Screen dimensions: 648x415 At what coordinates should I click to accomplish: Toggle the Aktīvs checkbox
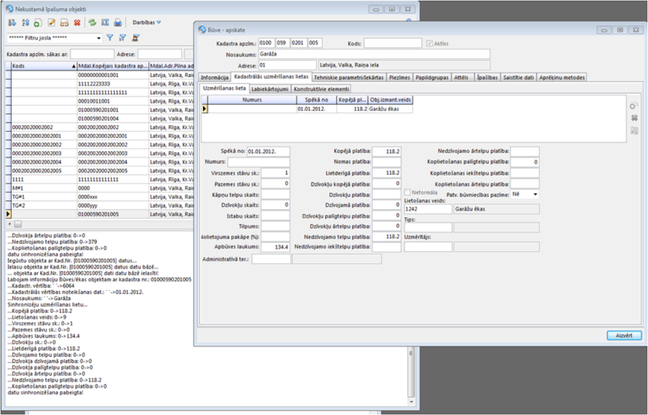coord(429,43)
